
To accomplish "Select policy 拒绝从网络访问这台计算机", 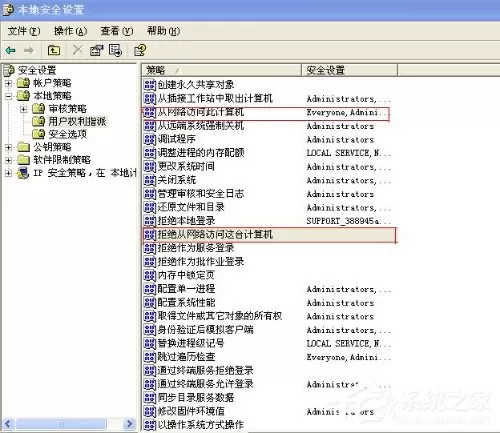I will (x=215, y=234).
